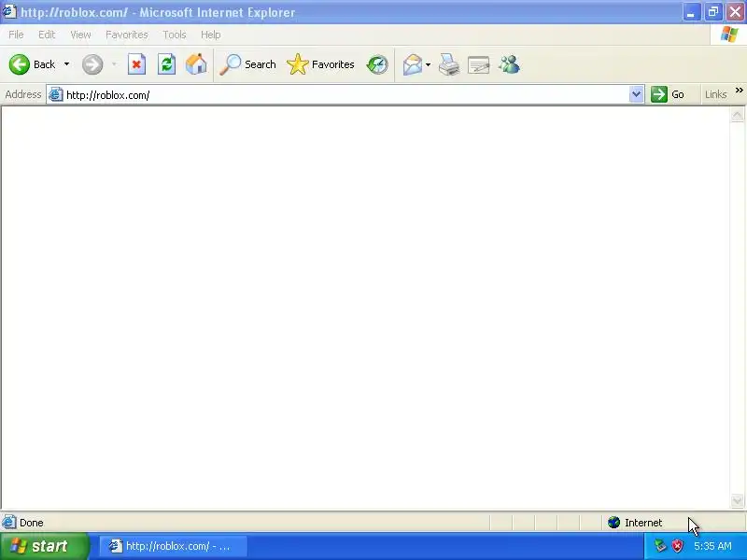Click the Windows flag logo throbber

tap(729, 35)
